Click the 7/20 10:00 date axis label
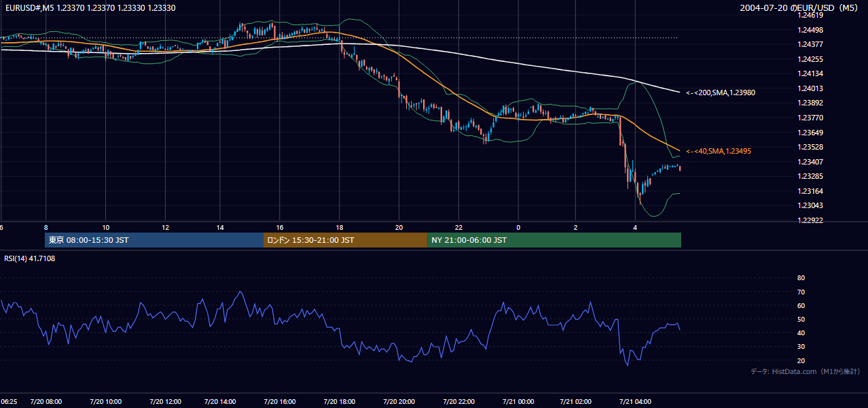868x408 pixels. click(105, 402)
